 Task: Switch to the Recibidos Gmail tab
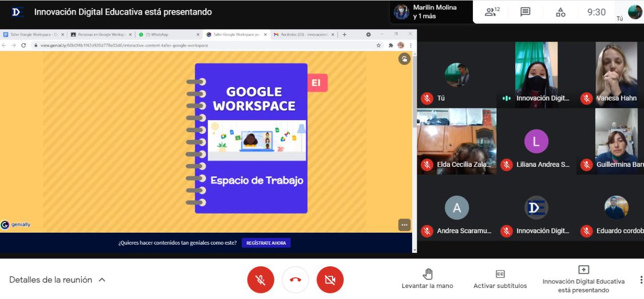(301, 35)
